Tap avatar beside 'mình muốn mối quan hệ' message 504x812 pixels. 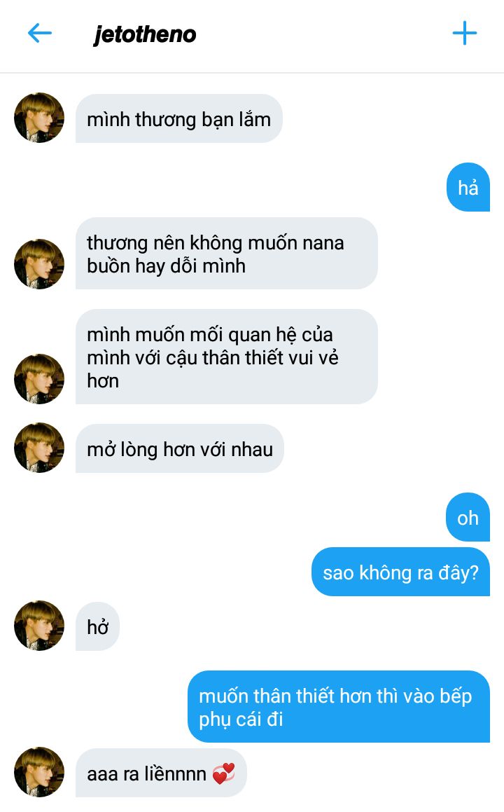[x=39, y=378]
